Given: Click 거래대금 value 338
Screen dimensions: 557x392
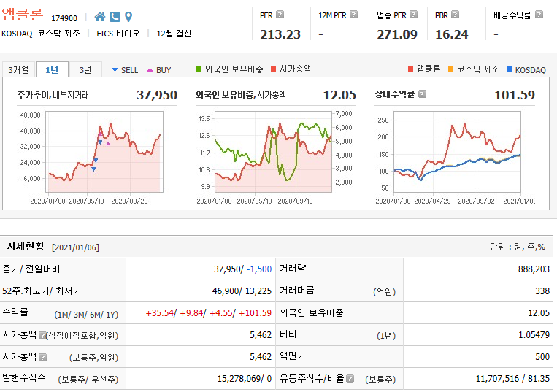Looking at the screenshot, I should (x=542, y=291).
